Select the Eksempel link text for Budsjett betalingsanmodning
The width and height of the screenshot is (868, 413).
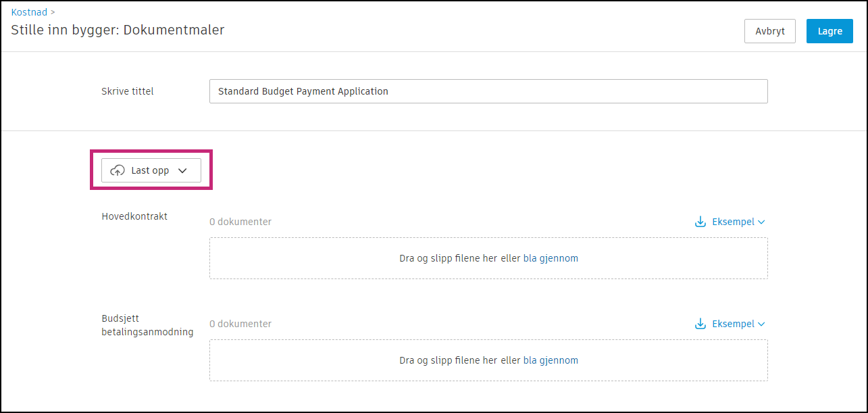[733, 324]
